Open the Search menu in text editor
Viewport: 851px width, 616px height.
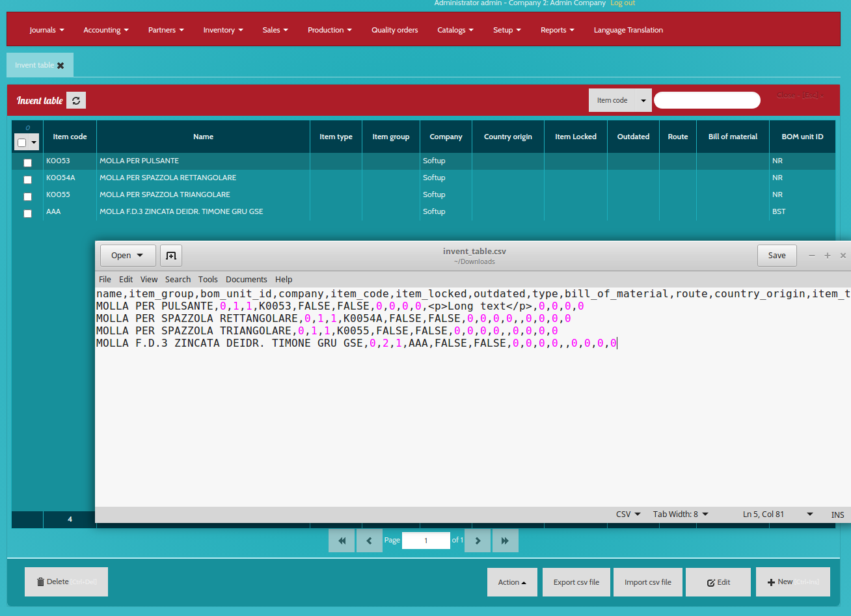coord(178,279)
